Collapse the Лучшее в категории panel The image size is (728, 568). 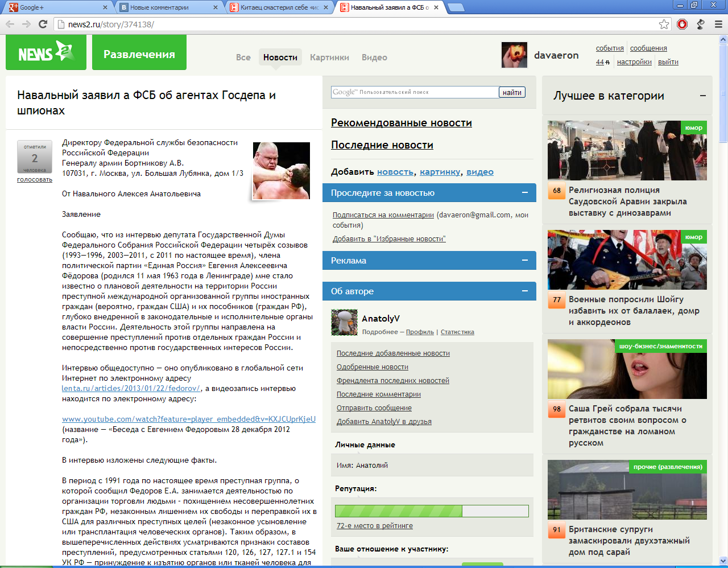point(703,96)
